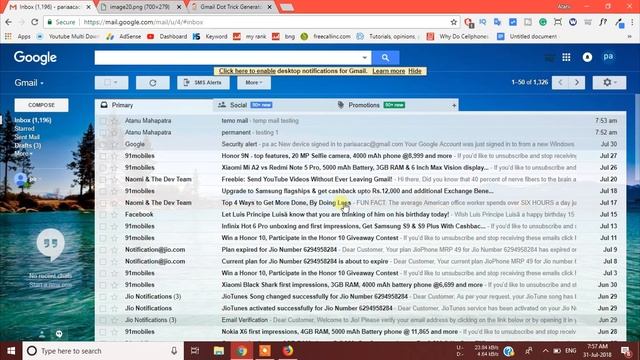Viewport: 640px width, 360px height.
Task: Open the Gmail product switcher dropdown
Action: click(29, 83)
